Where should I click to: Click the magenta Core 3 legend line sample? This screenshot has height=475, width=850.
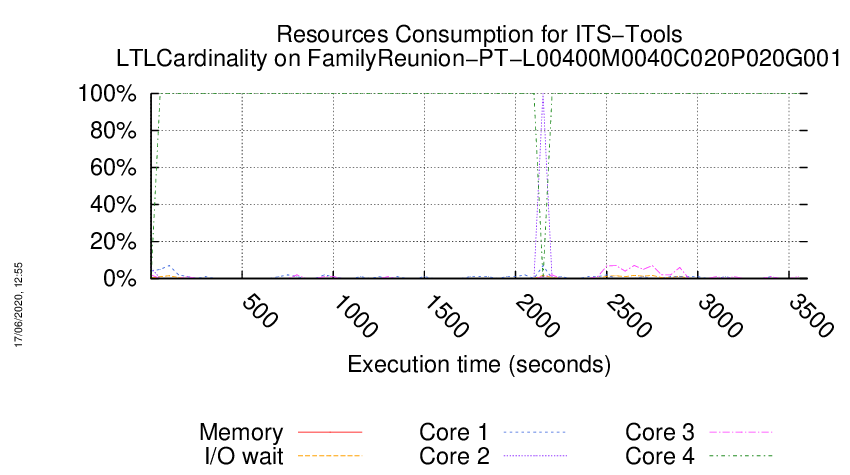tap(741, 432)
